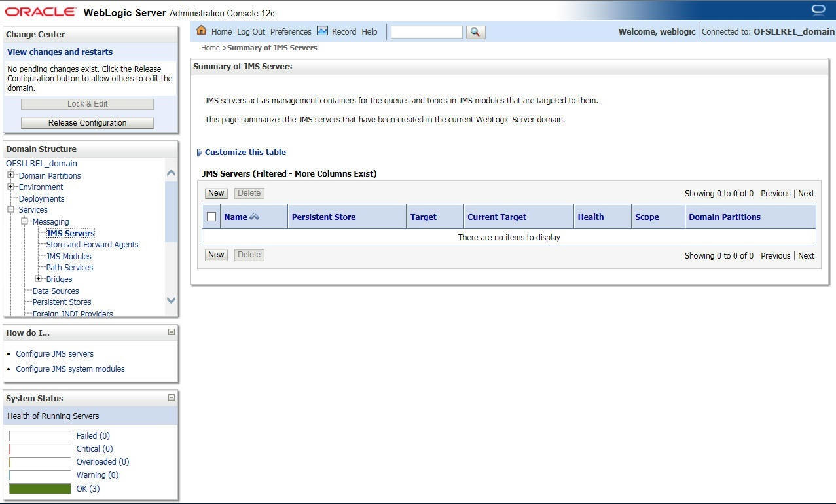The width and height of the screenshot is (836, 504).
Task: Sort by the Name column header
Action: [236, 217]
